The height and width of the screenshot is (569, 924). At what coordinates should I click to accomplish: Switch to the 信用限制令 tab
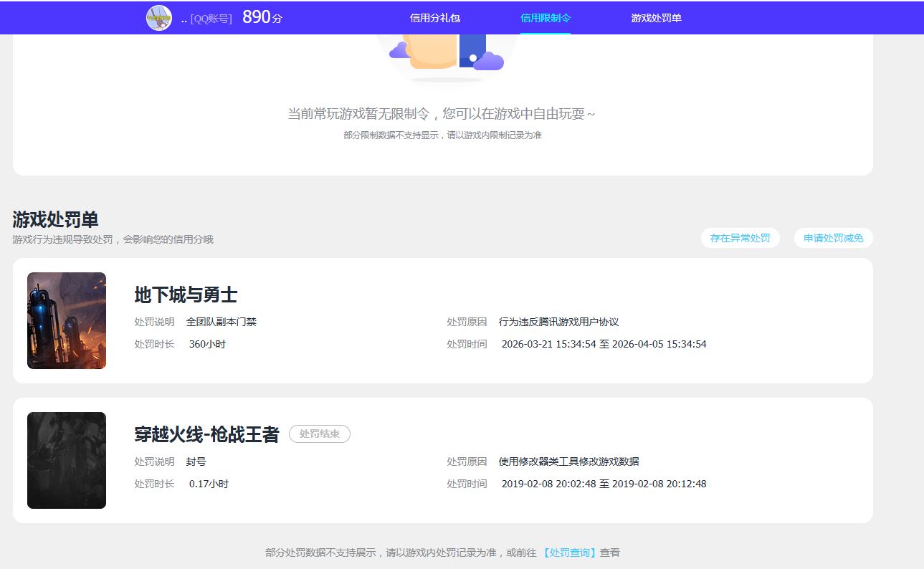[x=546, y=18]
